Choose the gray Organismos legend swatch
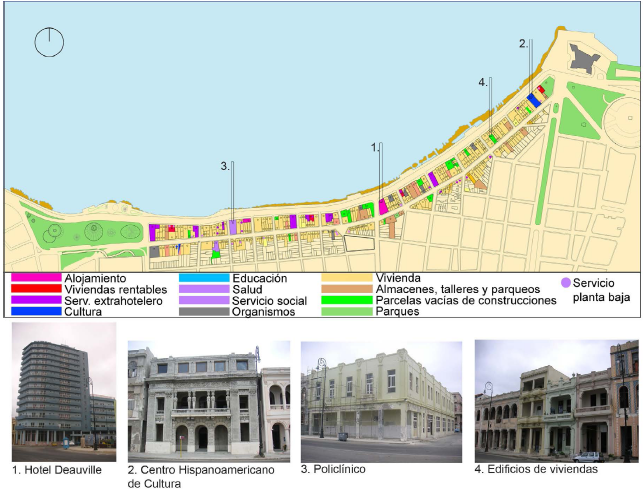This screenshot has width=643, height=490. pyautogui.click(x=204, y=312)
